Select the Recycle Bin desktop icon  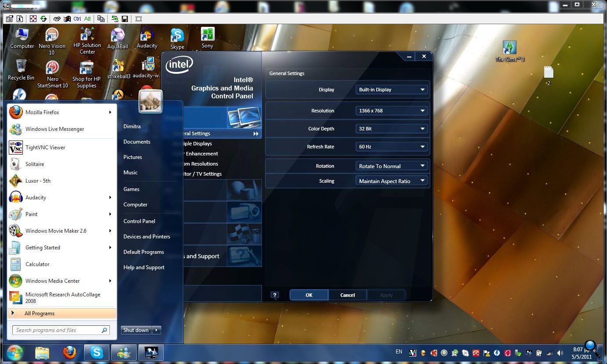tap(21, 70)
